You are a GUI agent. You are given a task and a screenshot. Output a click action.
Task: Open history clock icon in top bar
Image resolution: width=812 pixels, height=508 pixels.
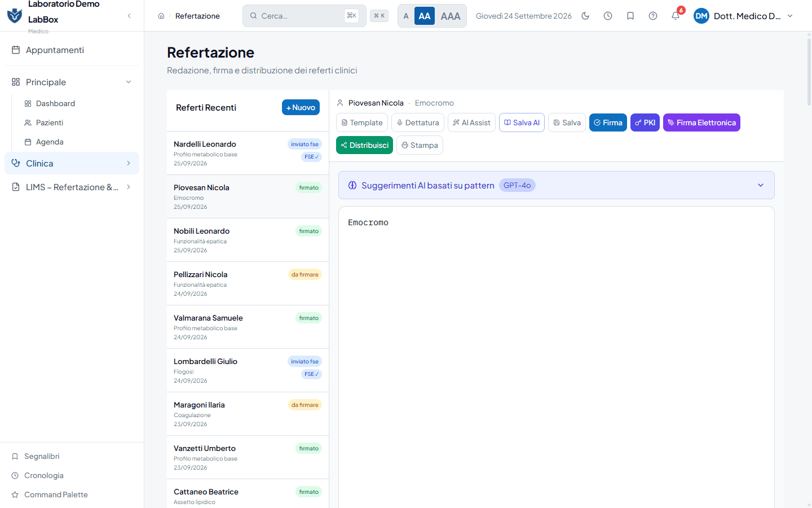coord(608,16)
